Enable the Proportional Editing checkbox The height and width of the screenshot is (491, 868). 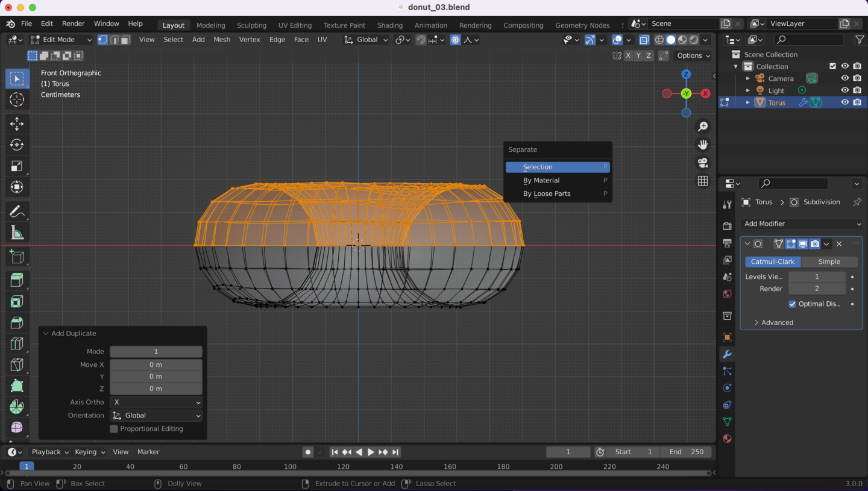coord(114,429)
